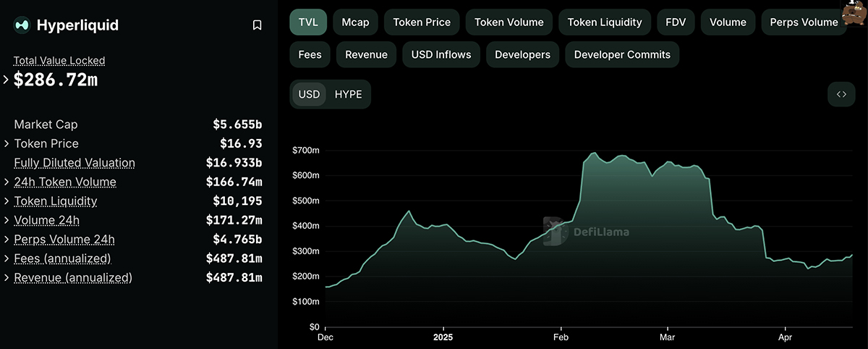The height and width of the screenshot is (349, 868).
Task: Enable the USD Inflows chart metric
Action: (441, 54)
